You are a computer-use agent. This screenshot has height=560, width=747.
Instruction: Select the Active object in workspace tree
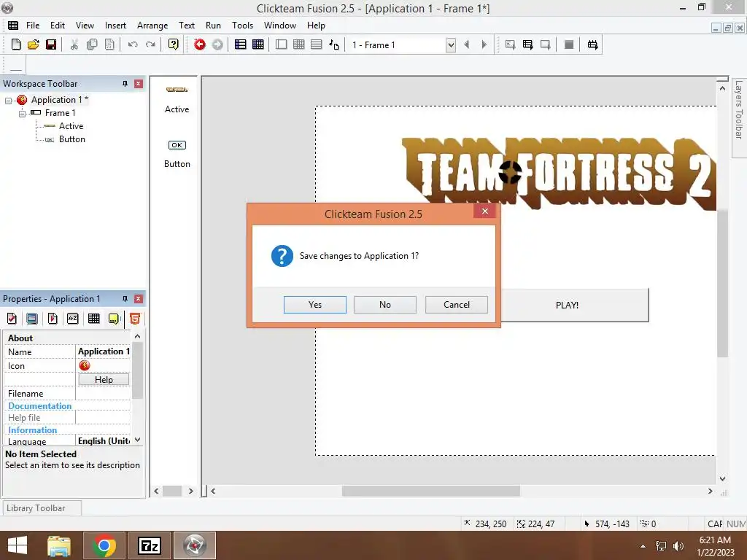pyautogui.click(x=71, y=126)
